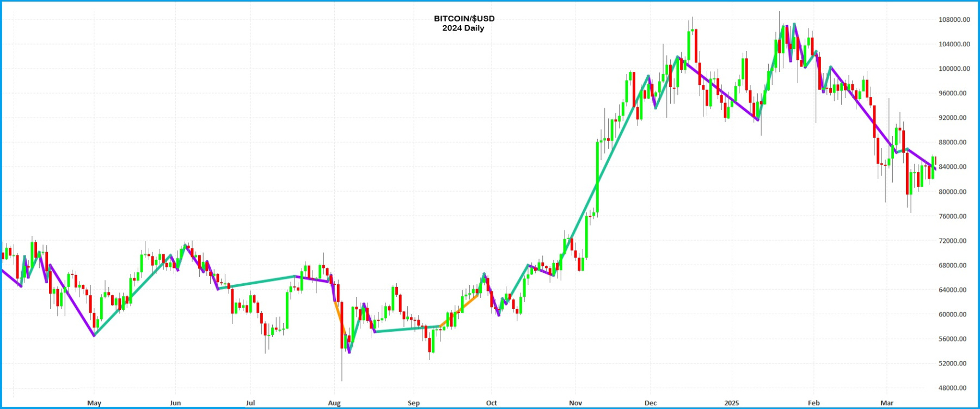
Task: Click the 84000.00 price axis label
Action: click(954, 167)
